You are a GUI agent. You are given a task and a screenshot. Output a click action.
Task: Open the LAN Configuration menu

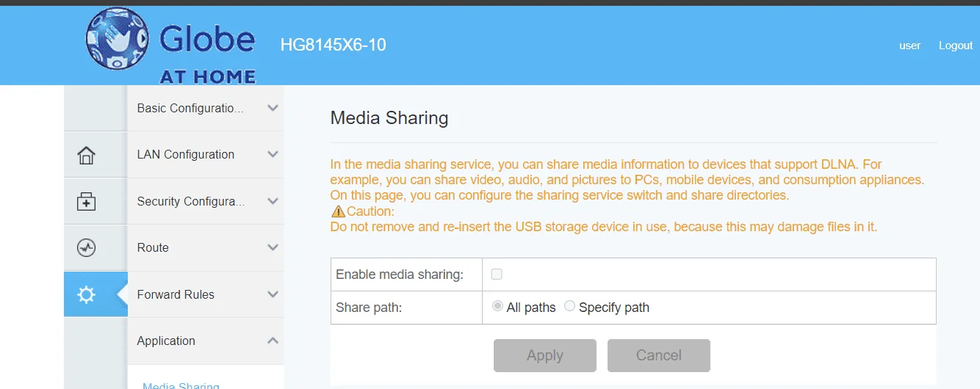(206, 154)
